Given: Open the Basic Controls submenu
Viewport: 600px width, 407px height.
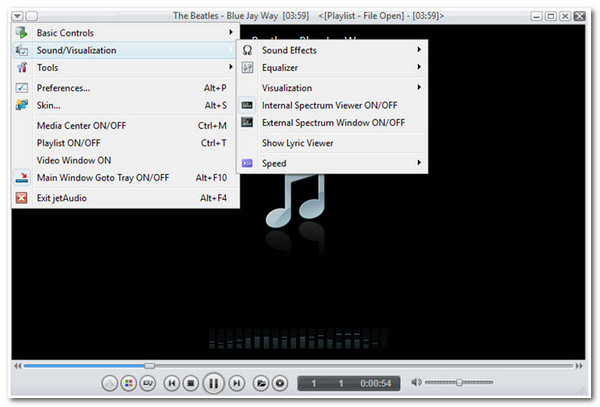Looking at the screenshot, I should [x=126, y=33].
